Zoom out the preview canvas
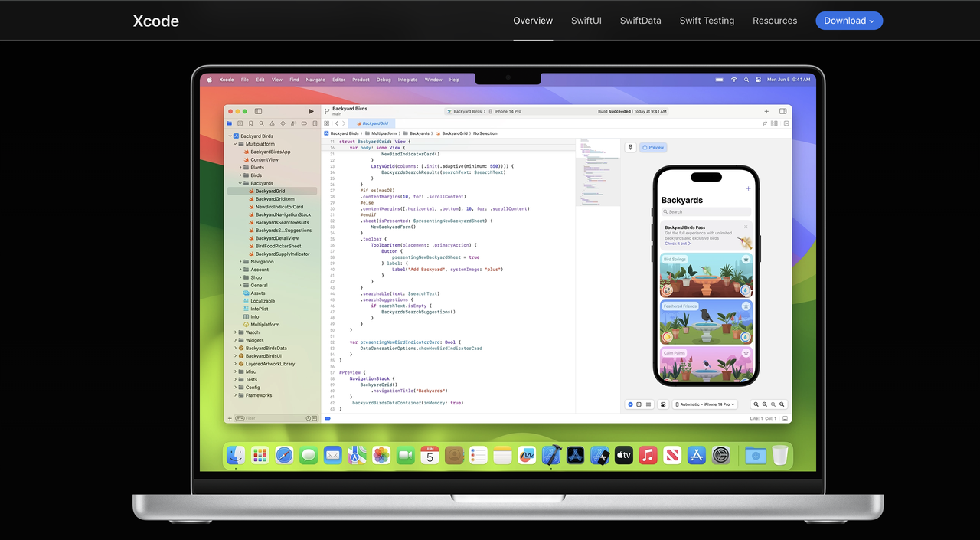Screen dimensions: 980x540 click(x=756, y=404)
